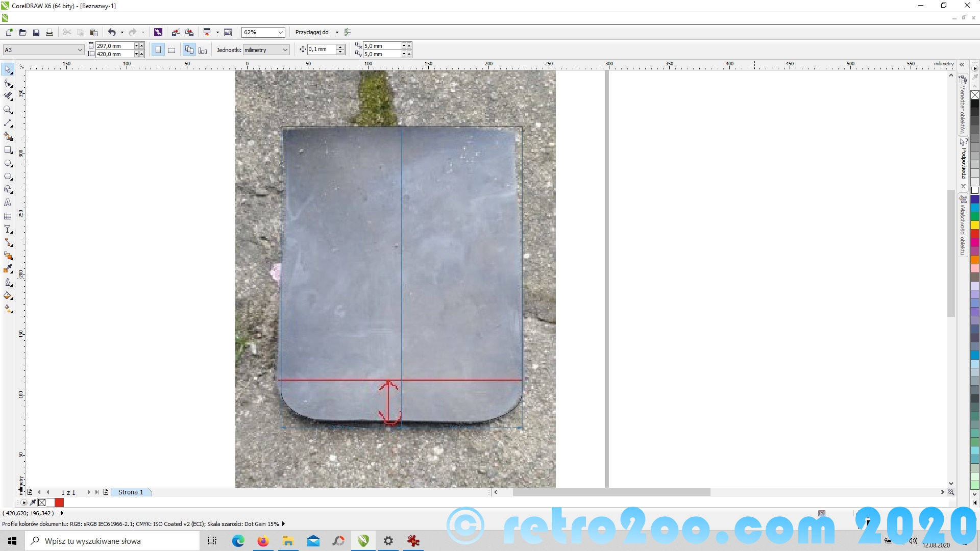980x551 pixels.
Task: Select the Table tool
Action: click(x=8, y=216)
